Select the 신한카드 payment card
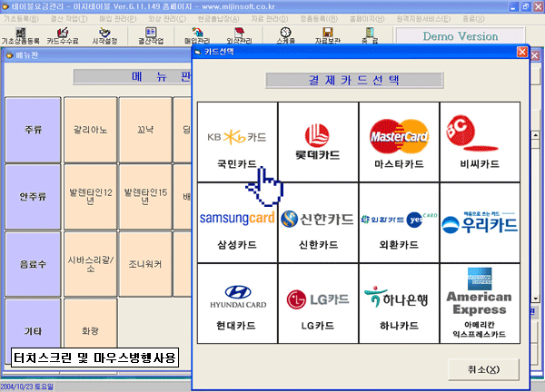The height and width of the screenshot is (392, 545). (318, 222)
